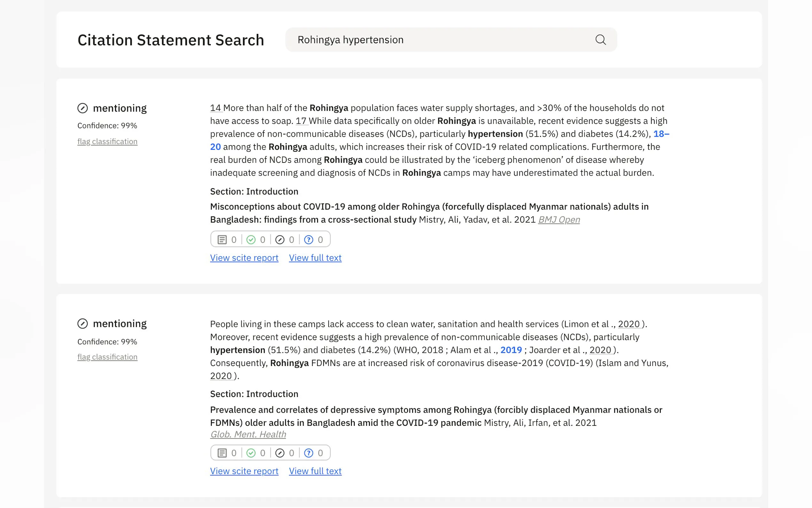
Task: Open View full text for second result
Action: click(x=315, y=471)
